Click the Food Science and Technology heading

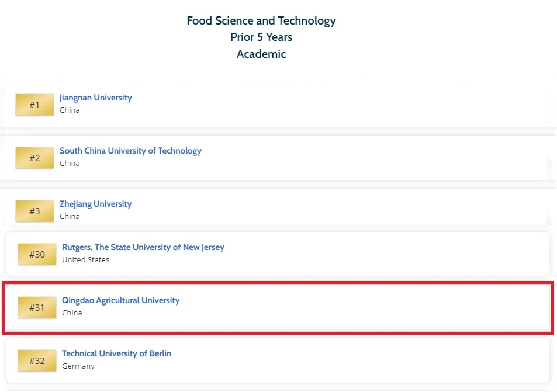tap(261, 21)
